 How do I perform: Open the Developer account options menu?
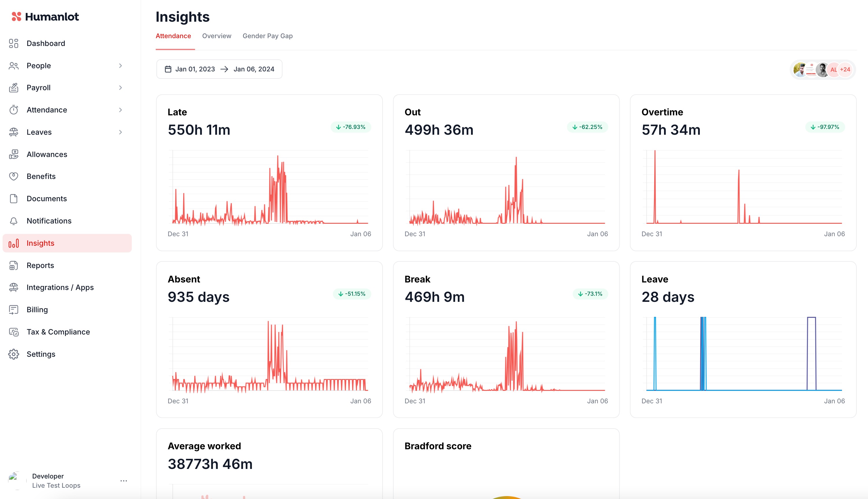124,481
